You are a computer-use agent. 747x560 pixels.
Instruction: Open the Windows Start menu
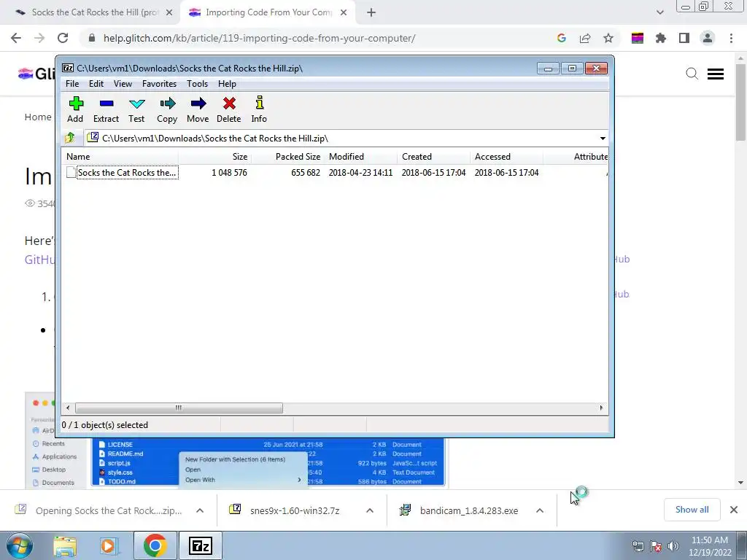coord(20,546)
